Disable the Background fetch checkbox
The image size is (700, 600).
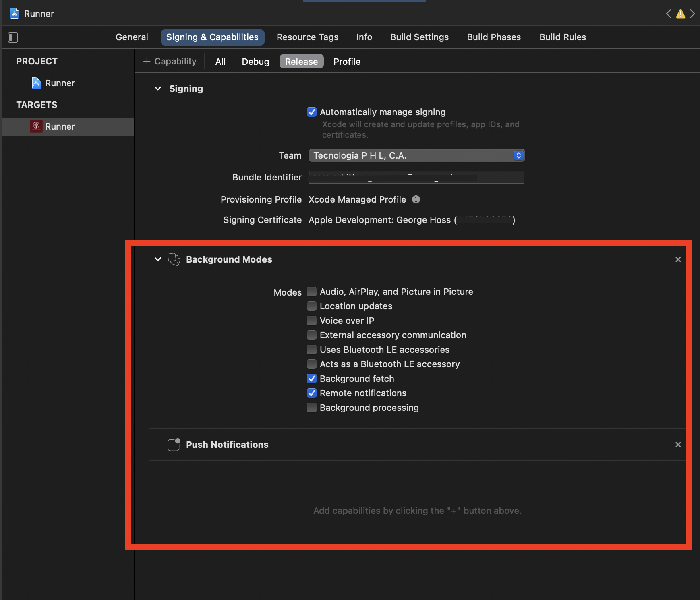pos(312,379)
